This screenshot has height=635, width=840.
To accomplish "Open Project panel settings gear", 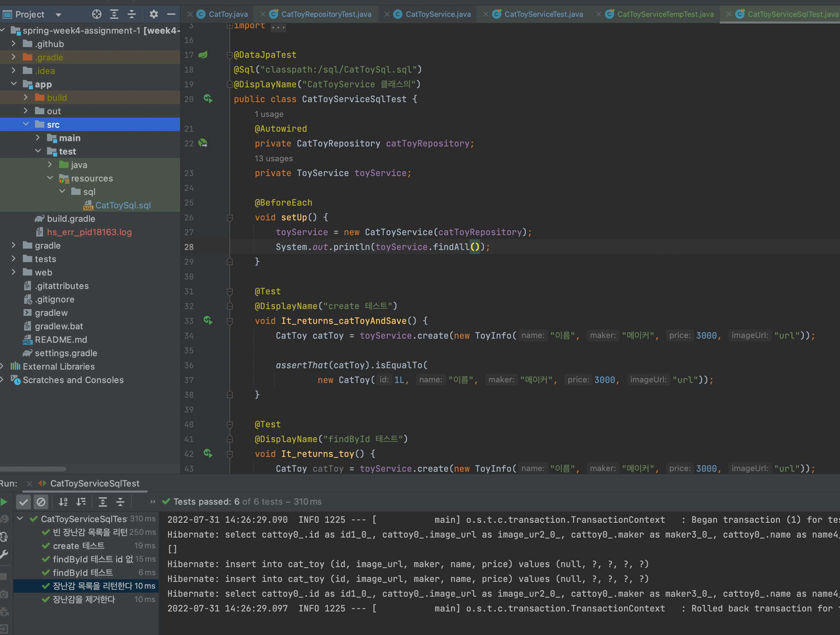I will pos(154,14).
